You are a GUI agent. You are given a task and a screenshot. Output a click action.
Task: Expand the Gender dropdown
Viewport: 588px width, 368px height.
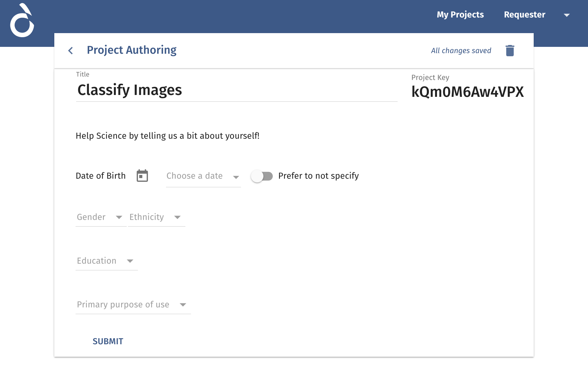(100, 217)
